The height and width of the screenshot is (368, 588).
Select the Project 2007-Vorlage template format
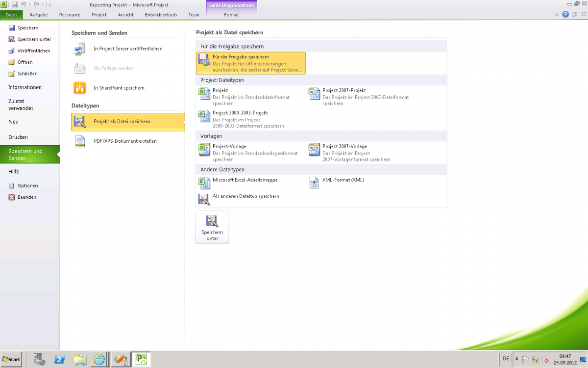tap(361, 153)
